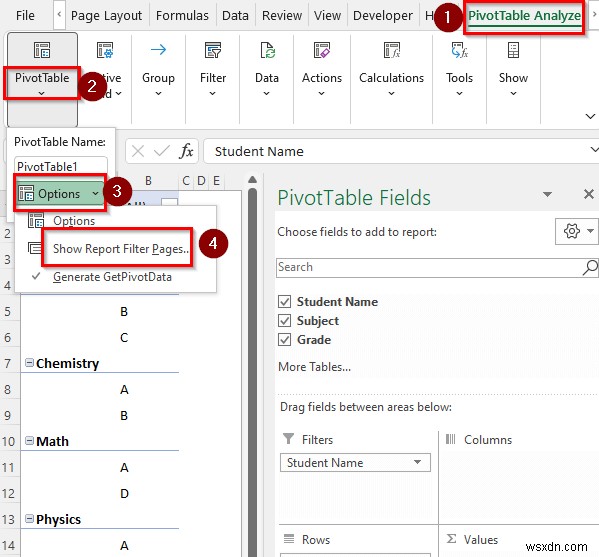This screenshot has height=557, width=599.
Task: Click the formula bar confirm checkmark
Action: point(162,151)
